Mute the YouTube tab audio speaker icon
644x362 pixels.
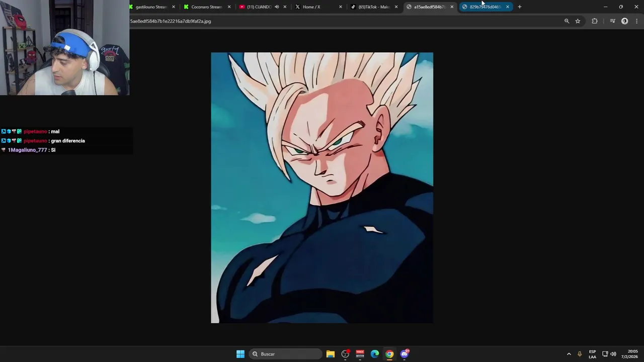pos(277,7)
